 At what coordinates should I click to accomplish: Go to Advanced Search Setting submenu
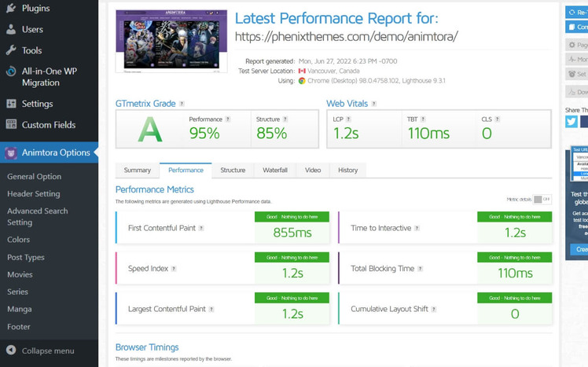(x=37, y=216)
